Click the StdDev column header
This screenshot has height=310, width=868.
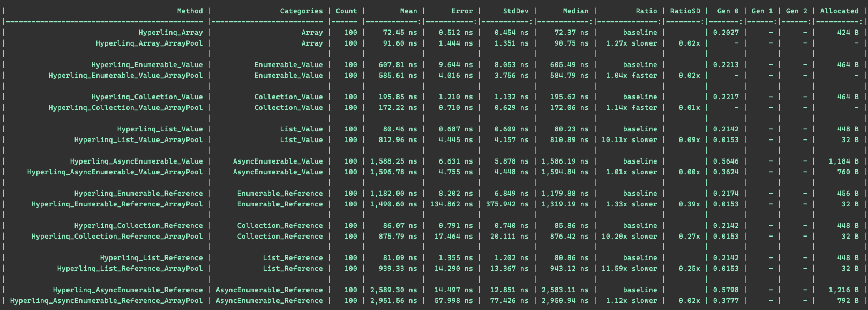(516, 11)
